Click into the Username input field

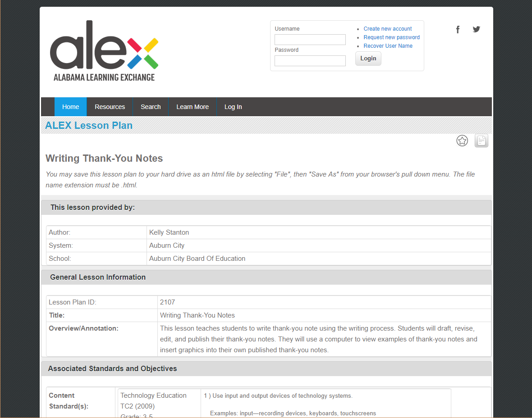tap(310, 40)
